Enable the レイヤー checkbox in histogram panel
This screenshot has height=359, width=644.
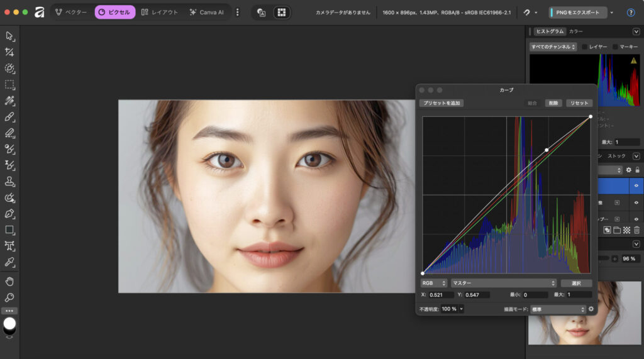[585, 47]
